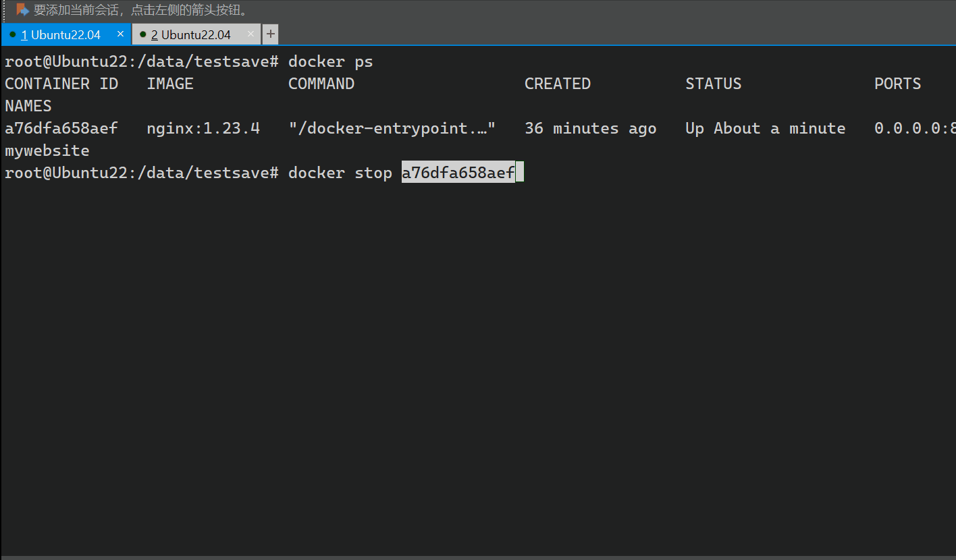Click the 'docker stop' command text
Image resolution: width=956 pixels, height=560 pixels.
pos(340,173)
